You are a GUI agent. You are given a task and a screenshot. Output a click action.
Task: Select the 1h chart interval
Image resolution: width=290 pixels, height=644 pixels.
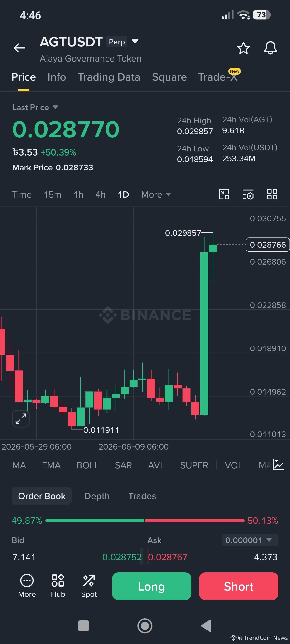(x=79, y=194)
